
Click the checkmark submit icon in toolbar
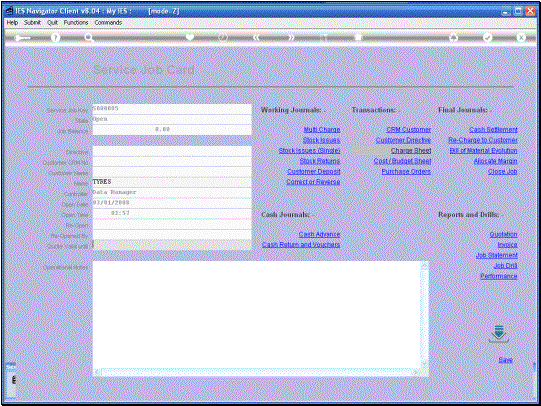pyautogui.click(x=488, y=38)
